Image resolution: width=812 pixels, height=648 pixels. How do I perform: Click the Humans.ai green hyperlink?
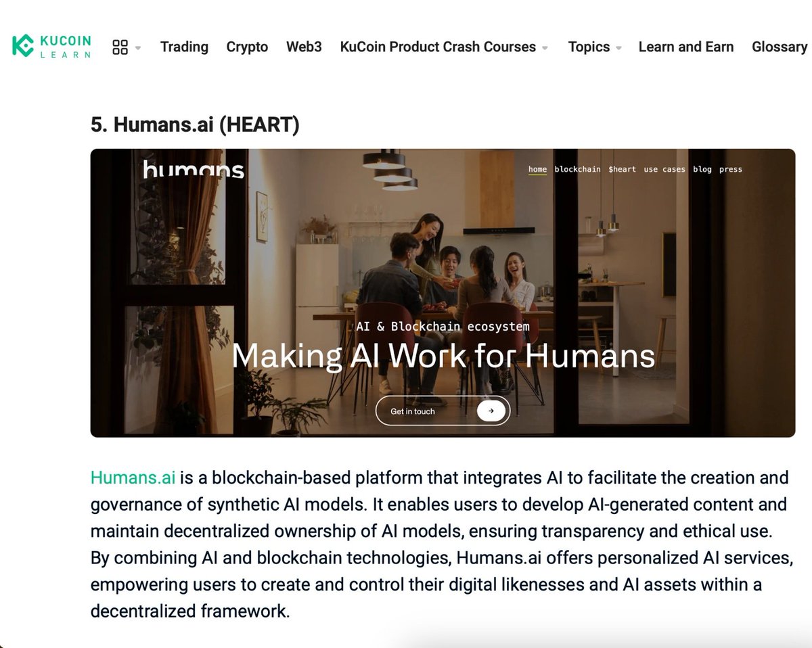click(133, 478)
